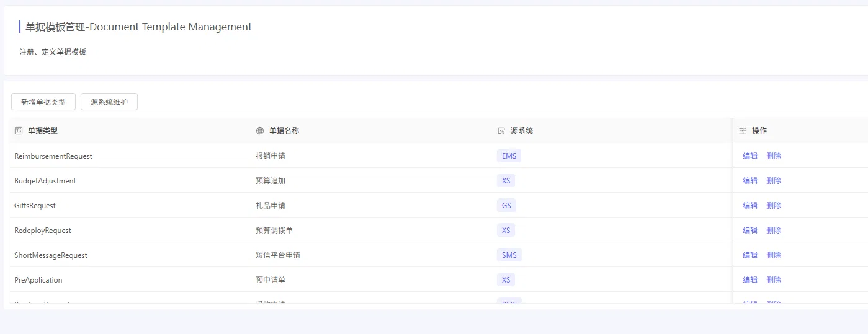This screenshot has height=334, width=868.
Task: Click the EMS source system tag
Action: coord(509,156)
